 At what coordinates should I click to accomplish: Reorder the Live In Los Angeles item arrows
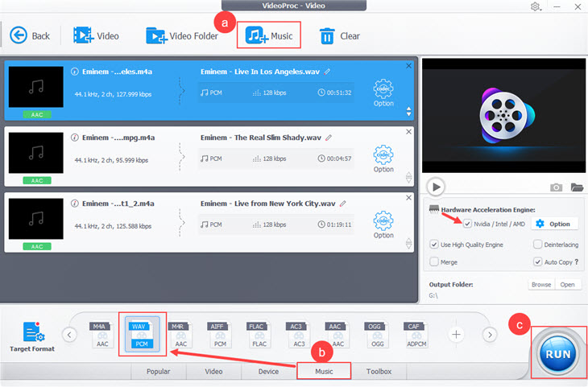tap(408, 111)
